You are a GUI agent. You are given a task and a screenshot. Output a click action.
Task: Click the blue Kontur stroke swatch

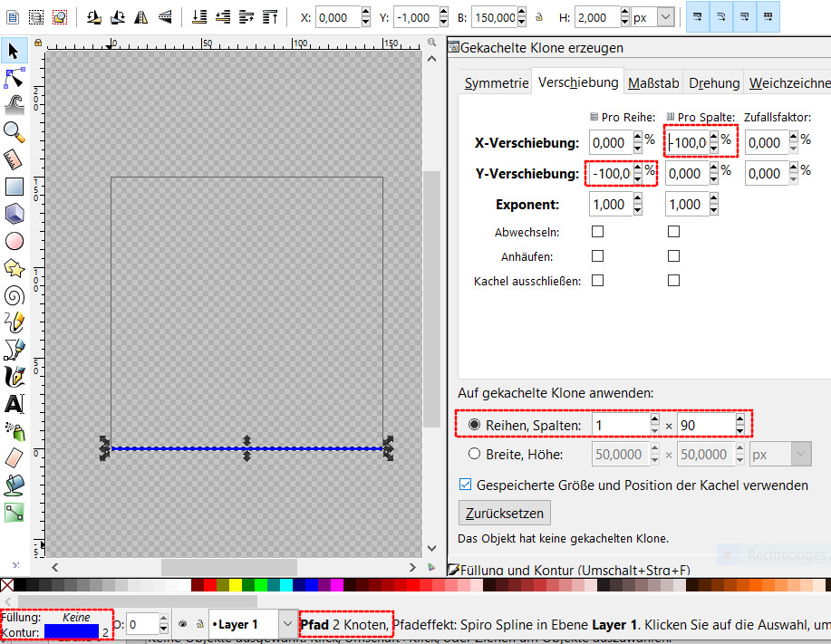tap(72, 632)
